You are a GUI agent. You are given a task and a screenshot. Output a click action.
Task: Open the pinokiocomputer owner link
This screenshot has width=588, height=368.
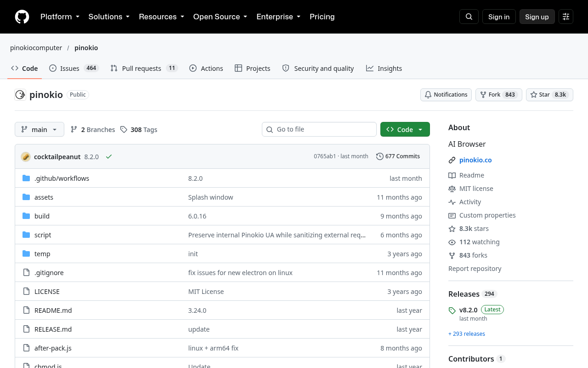tap(36, 48)
